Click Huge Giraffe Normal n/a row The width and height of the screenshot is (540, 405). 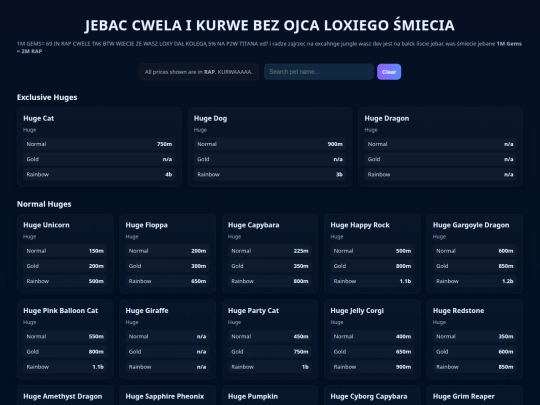click(x=167, y=336)
